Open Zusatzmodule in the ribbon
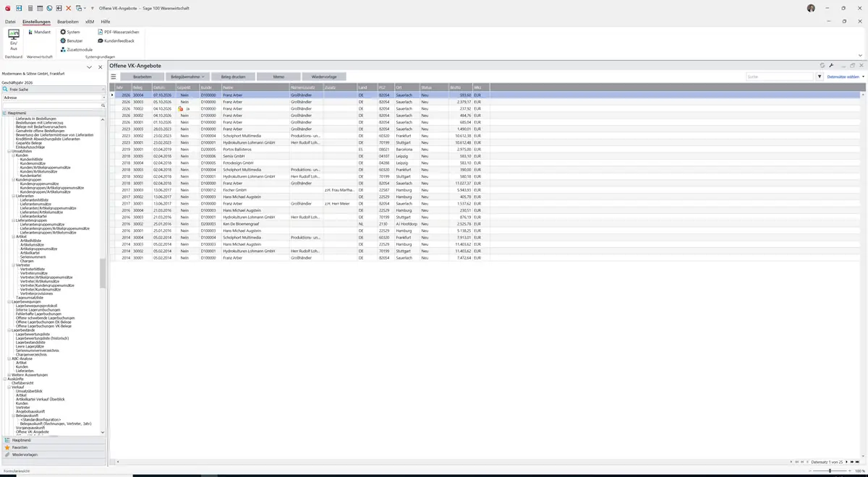The image size is (868, 477). 76,49
